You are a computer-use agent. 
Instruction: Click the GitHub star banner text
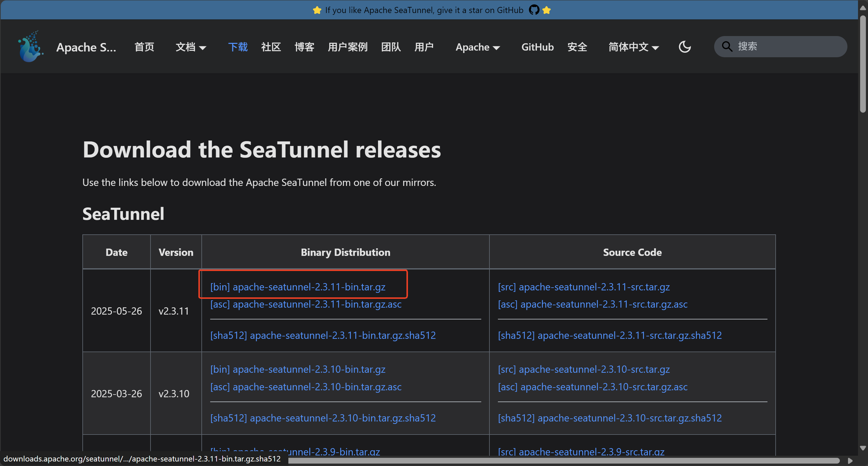[424, 10]
